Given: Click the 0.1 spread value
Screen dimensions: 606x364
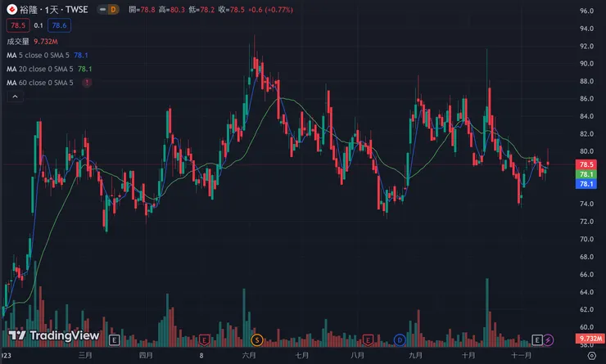Looking at the screenshot, I should coord(38,25).
